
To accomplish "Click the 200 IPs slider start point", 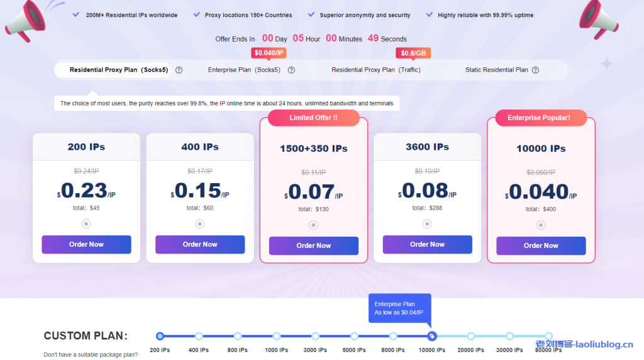I will coord(160,336).
